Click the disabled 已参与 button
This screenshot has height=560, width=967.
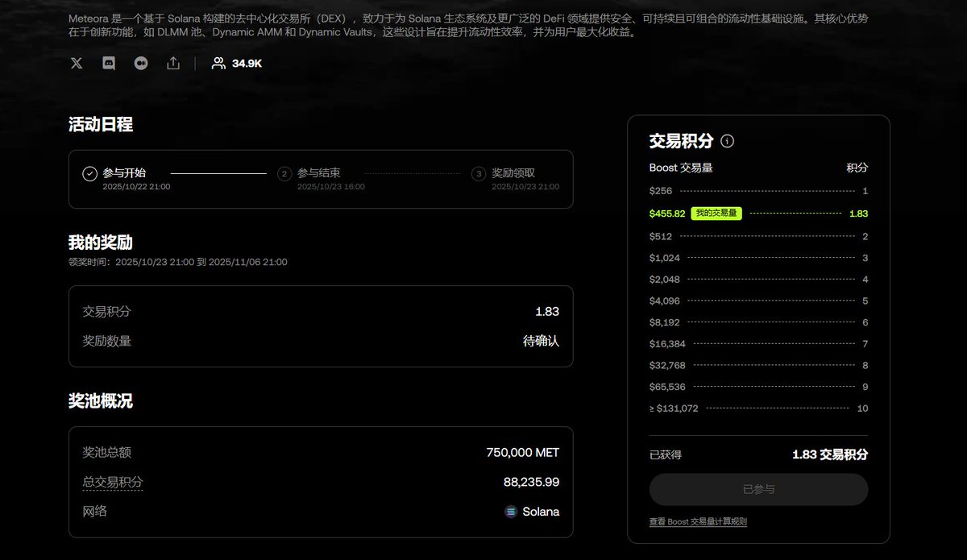pyautogui.click(x=758, y=489)
